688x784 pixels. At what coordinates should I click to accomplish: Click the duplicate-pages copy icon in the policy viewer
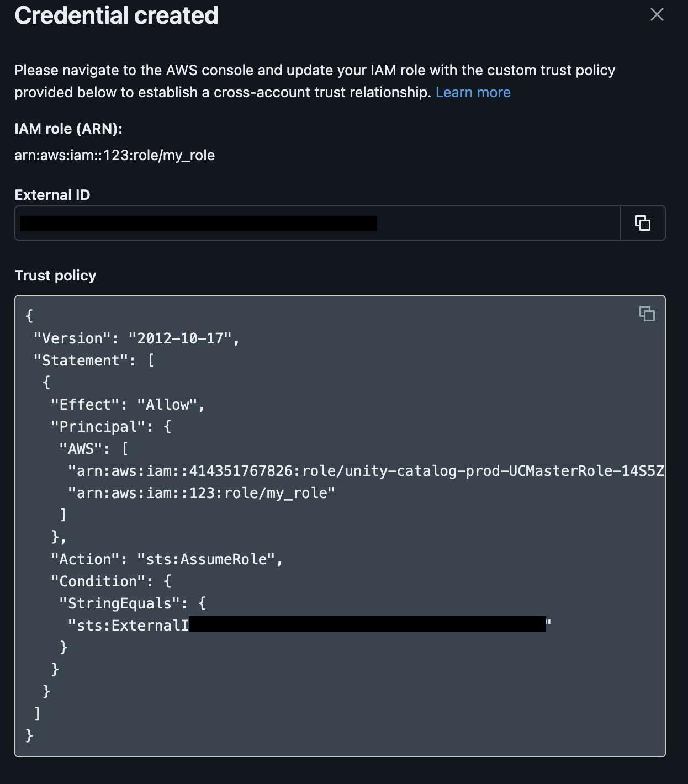648,314
